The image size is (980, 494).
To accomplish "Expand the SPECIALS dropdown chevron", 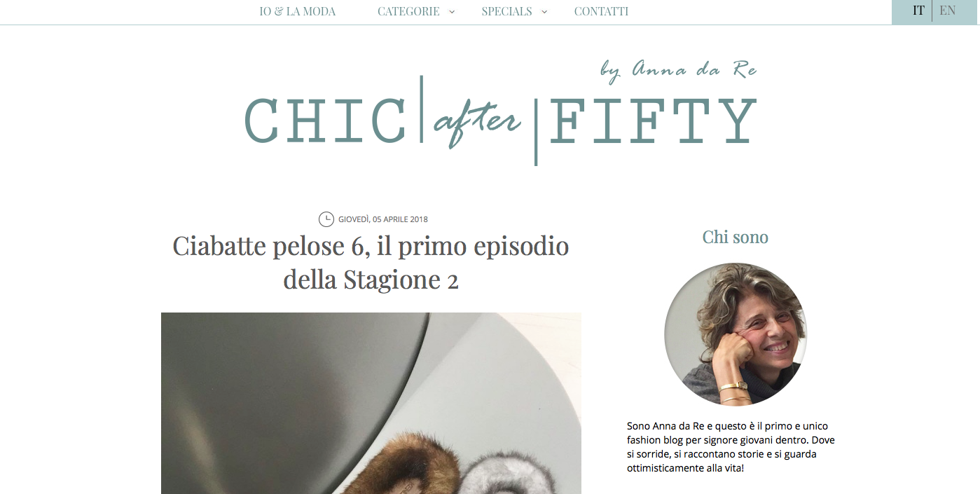I will 544,12.
